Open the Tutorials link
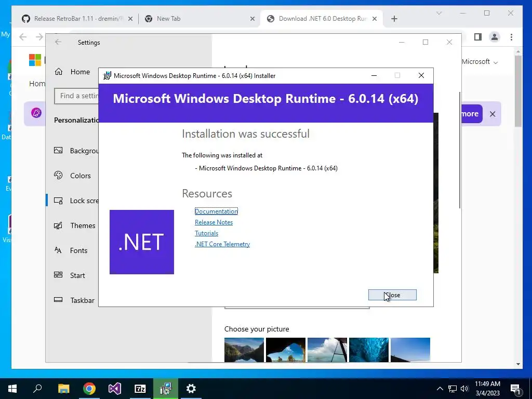Image resolution: width=532 pixels, height=399 pixels. (206, 233)
